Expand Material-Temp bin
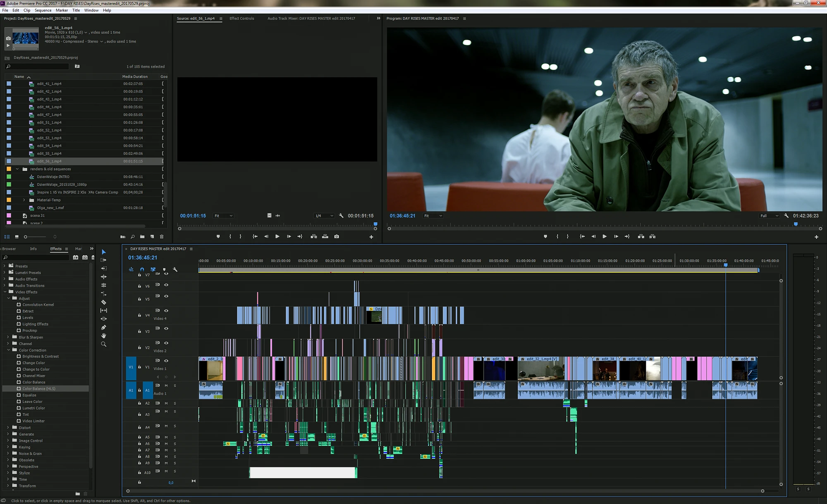Viewport: 827px width, 504px height. 24,200
